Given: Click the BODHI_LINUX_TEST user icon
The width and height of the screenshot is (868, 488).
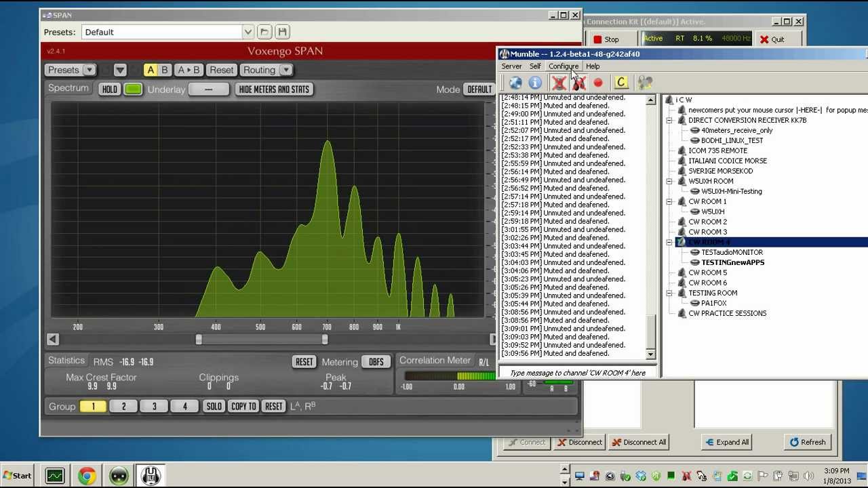Looking at the screenshot, I should point(695,140).
